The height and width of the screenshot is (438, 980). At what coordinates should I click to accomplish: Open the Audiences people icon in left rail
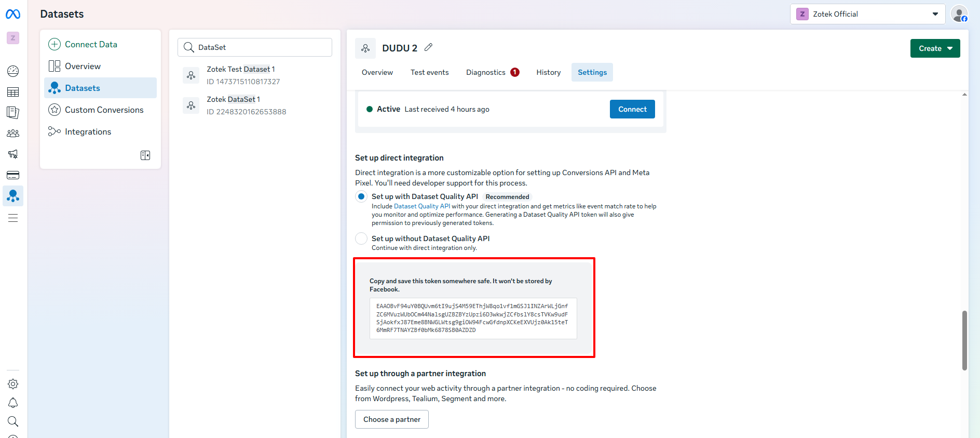13,134
